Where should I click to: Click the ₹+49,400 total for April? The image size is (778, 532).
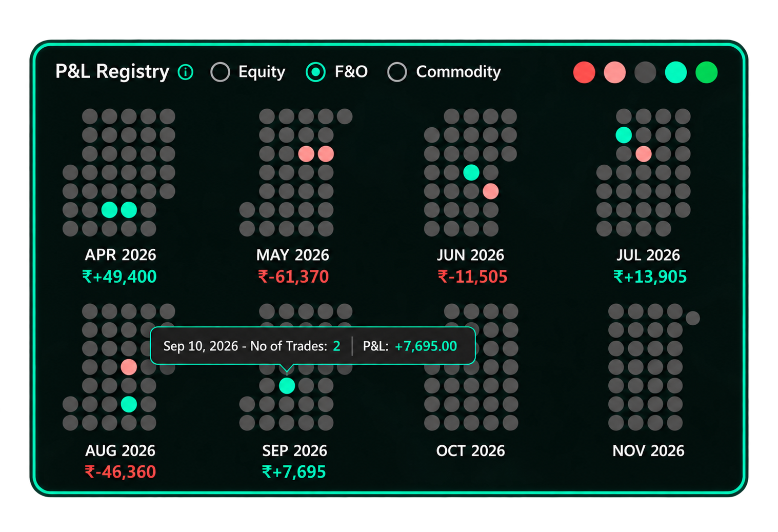coord(119,277)
